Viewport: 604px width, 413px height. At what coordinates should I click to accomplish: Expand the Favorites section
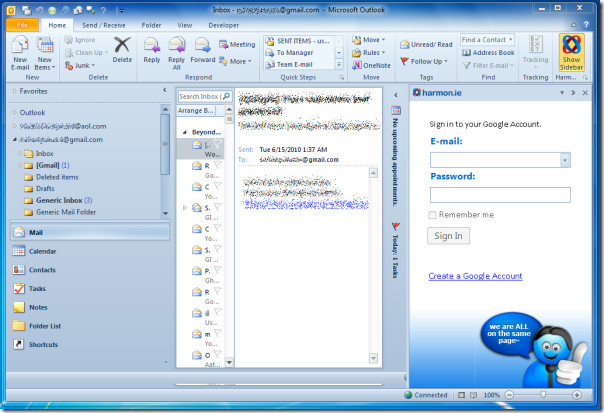(15, 91)
